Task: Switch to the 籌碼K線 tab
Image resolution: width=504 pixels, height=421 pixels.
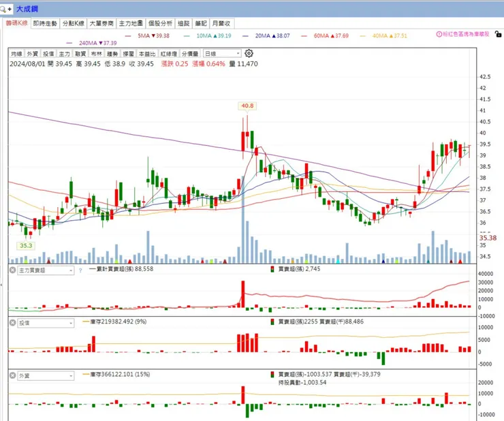Action: coord(17,23)
